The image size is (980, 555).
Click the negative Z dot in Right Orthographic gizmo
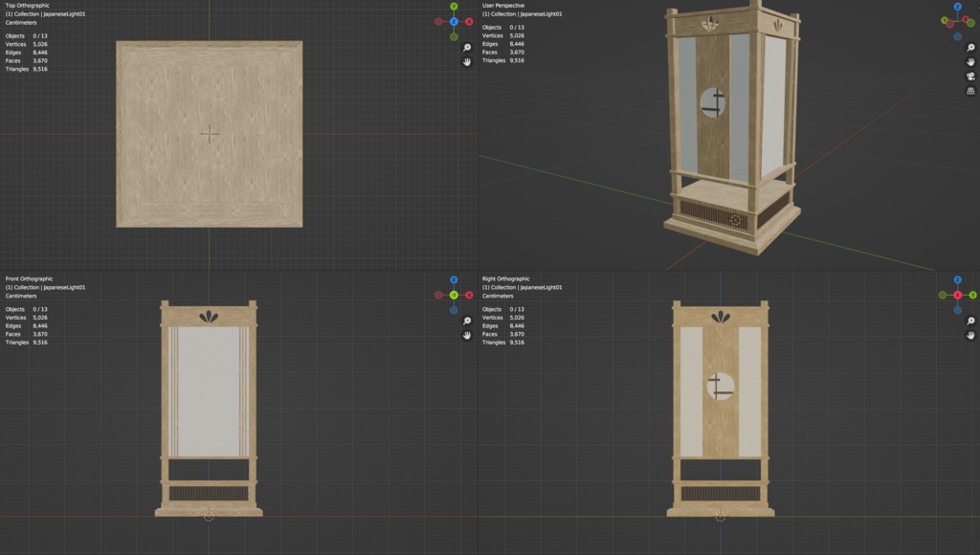(x=957, y=310)
